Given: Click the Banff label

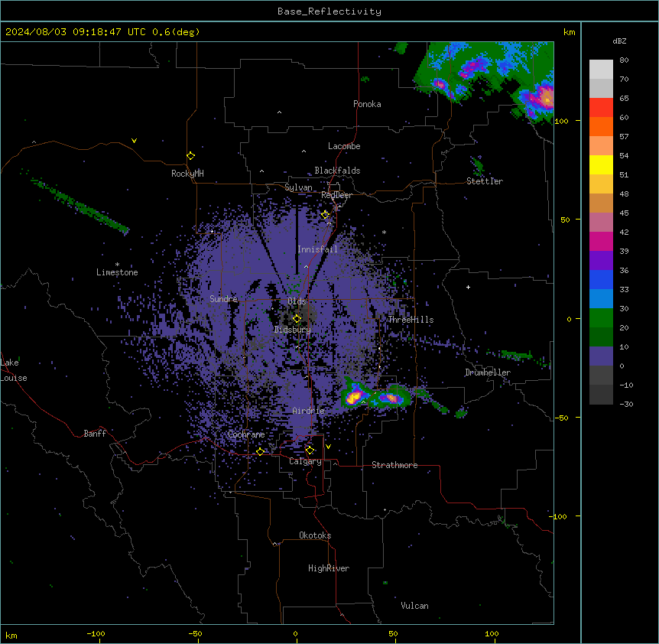Looking at the screenshot, I should 95,434.
